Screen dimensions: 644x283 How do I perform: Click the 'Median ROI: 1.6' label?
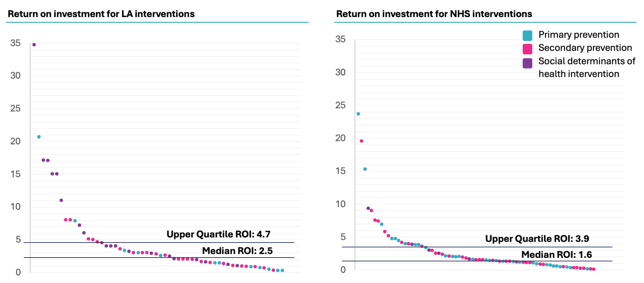coord(556,255)
